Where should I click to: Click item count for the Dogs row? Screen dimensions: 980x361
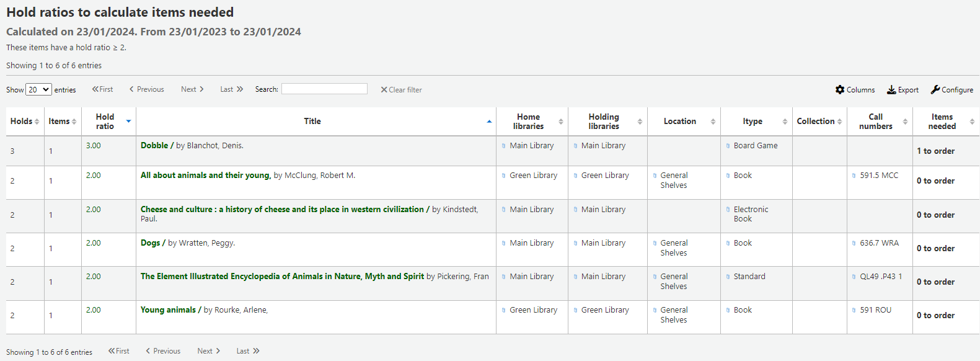(51, 249)
